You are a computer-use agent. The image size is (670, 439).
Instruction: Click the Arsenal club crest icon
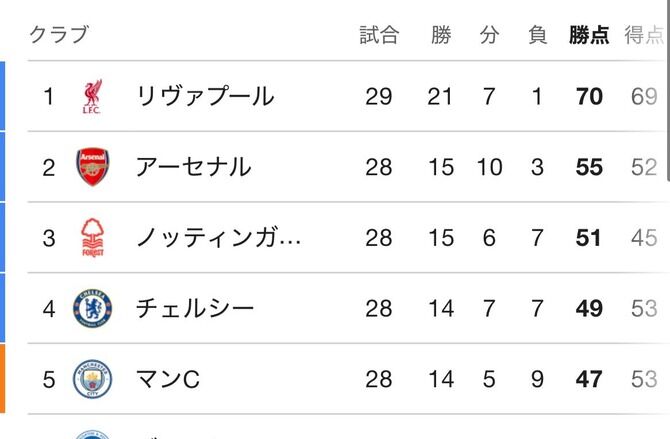(92, 167)
